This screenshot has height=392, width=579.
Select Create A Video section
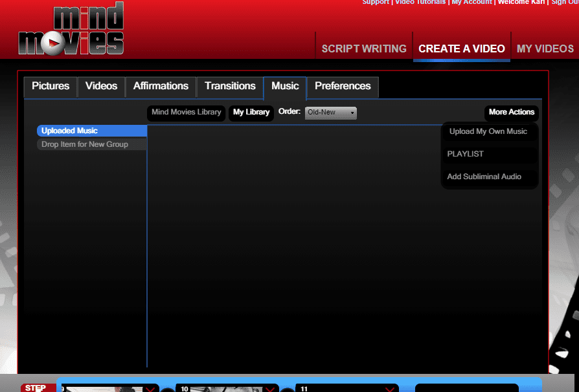pyautogui.click(x=462, y=49)
